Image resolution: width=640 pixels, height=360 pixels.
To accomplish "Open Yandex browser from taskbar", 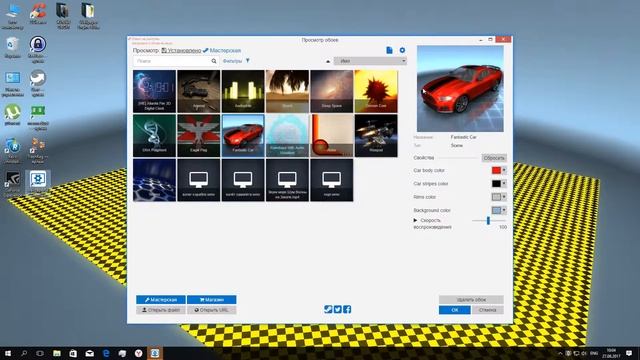I will point(138,353).
